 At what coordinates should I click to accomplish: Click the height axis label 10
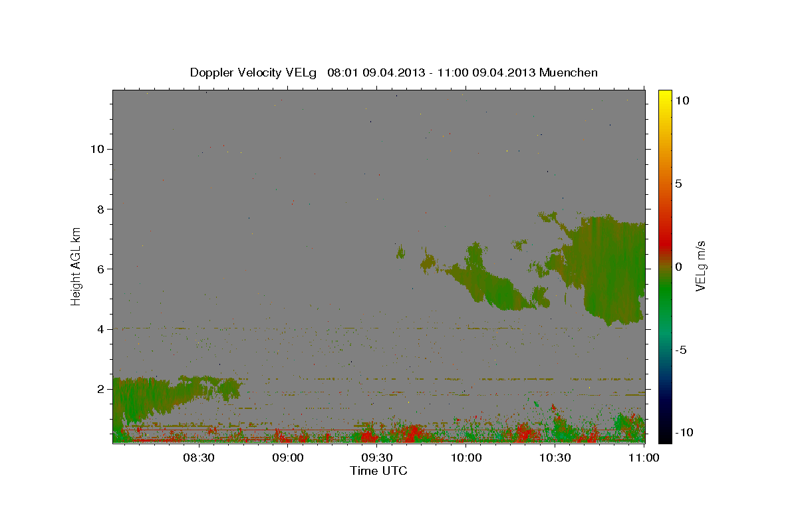point(97,149)
